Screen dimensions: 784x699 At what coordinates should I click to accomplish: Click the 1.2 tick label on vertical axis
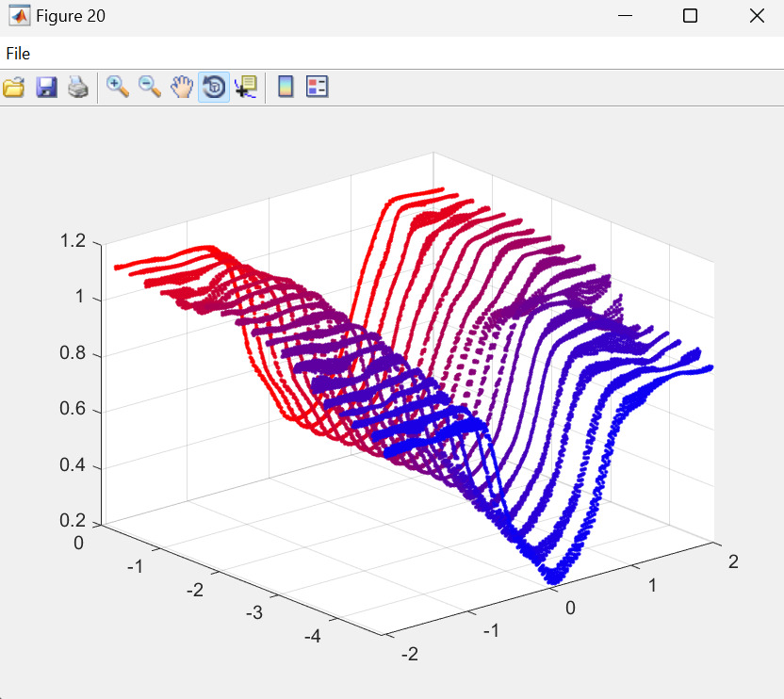point(71,242)
